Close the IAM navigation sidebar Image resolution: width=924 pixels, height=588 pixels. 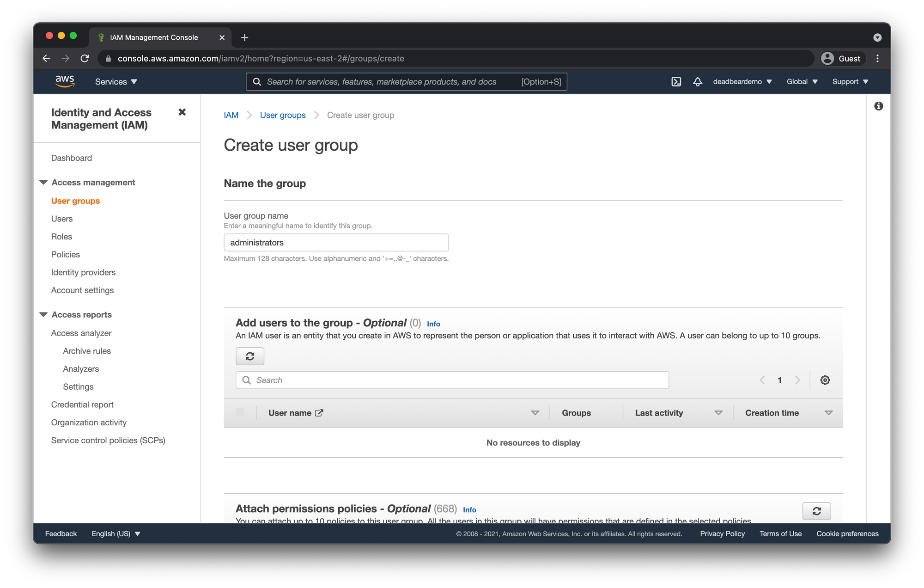click(182, 112)
